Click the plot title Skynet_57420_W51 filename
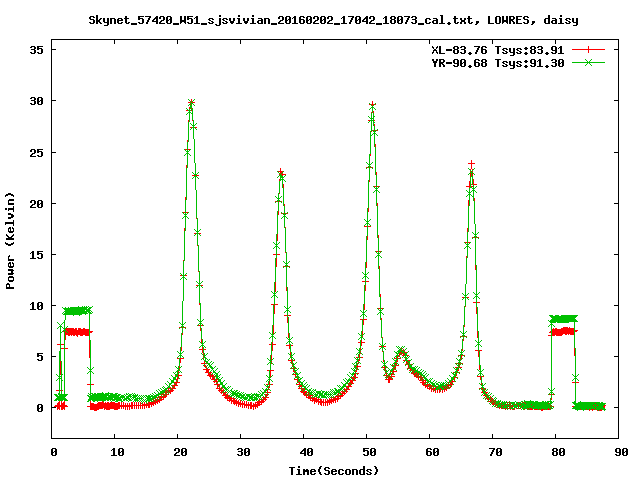This screenshot has width=640, height=480. pos(281,20)
